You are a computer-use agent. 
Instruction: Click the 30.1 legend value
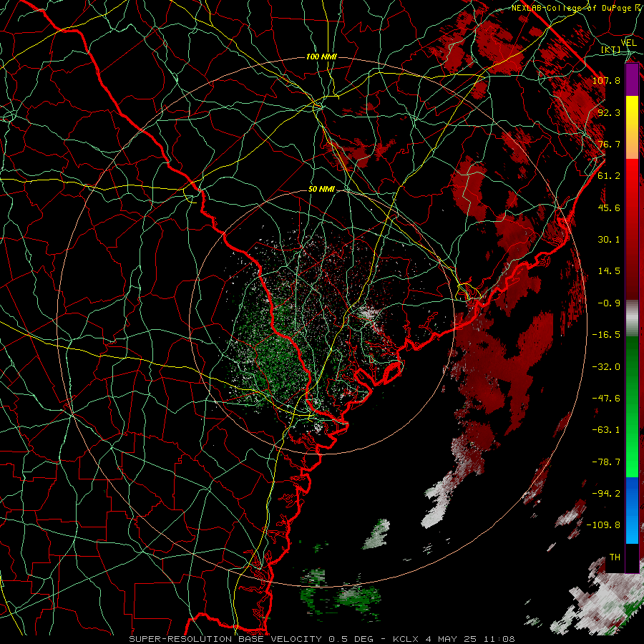(x=609, y=240)
